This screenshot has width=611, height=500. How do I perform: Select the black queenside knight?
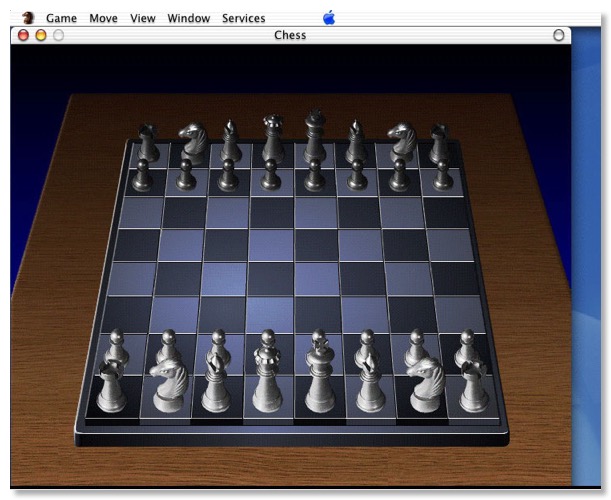pos(193,143)
